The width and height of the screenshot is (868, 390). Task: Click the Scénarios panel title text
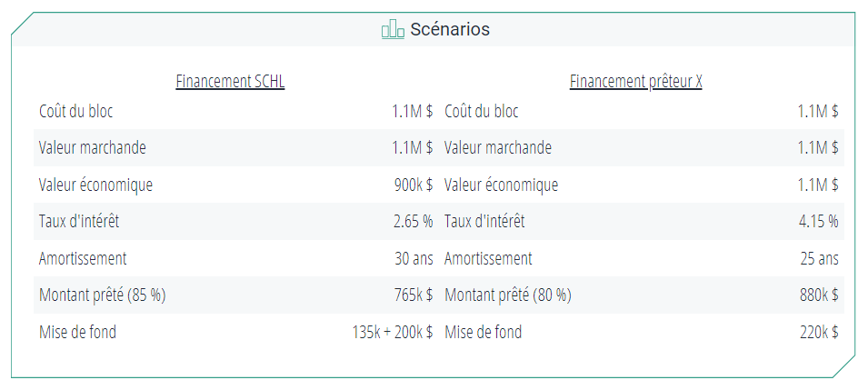(449, 30)
